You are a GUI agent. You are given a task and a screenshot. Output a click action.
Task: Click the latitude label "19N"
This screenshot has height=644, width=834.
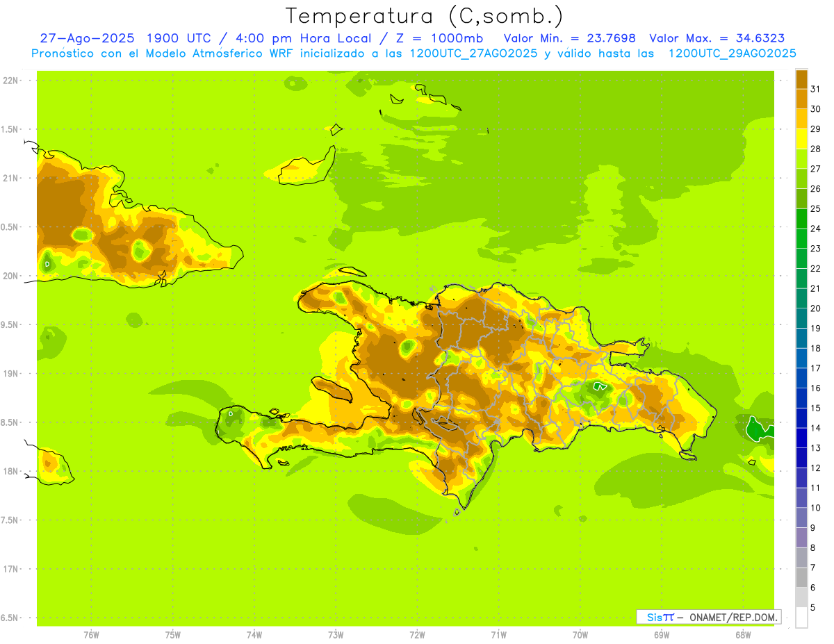pos(11,374)
